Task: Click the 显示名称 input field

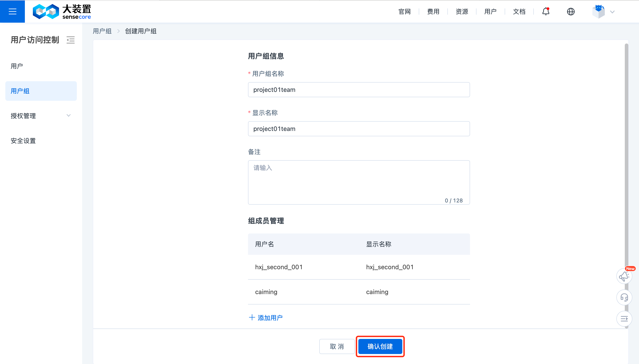Action: [359, 129]
